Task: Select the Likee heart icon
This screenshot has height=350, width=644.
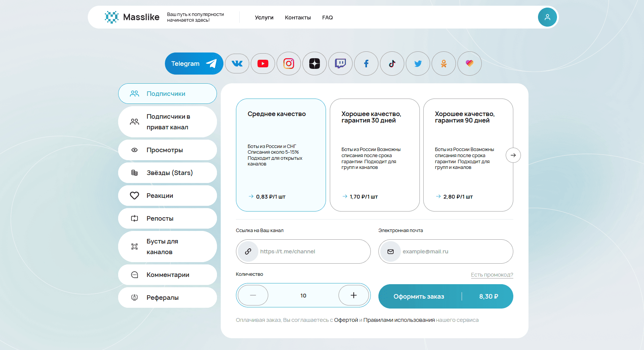Action: (470, 64)
